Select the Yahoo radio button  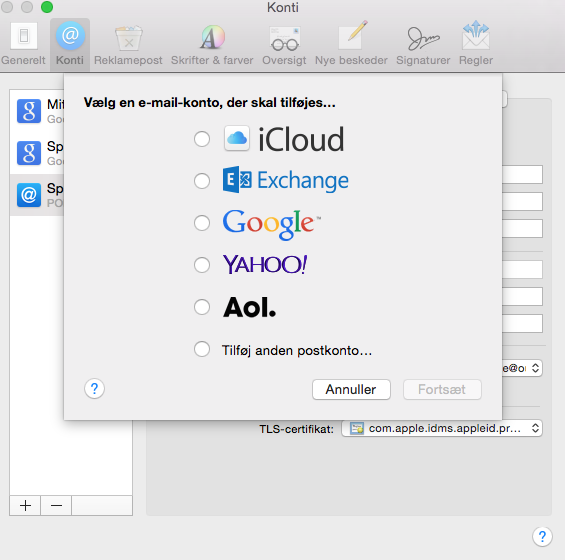click(202, 265)
